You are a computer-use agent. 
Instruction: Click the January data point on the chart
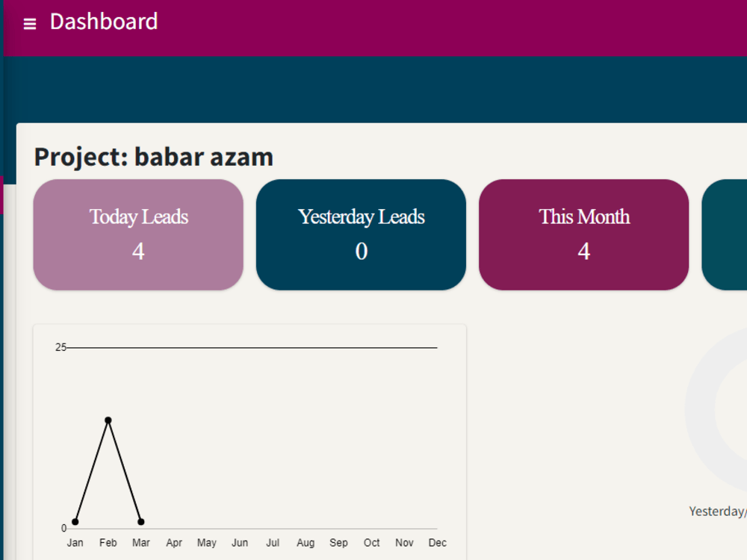click(x=75, y=520)
